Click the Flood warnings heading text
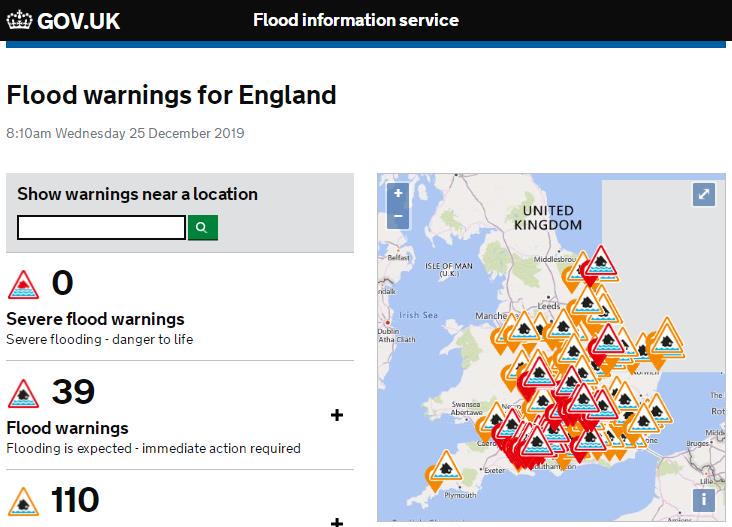Viewport: 732px width, 527px height. click(67, 428)
